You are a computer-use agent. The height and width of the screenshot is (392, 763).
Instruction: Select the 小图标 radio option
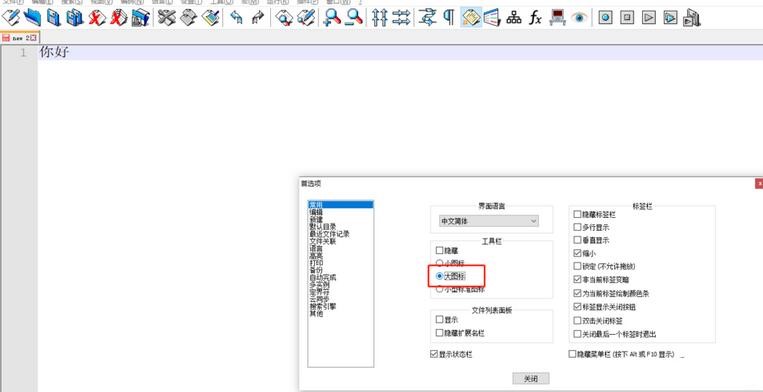440,263
